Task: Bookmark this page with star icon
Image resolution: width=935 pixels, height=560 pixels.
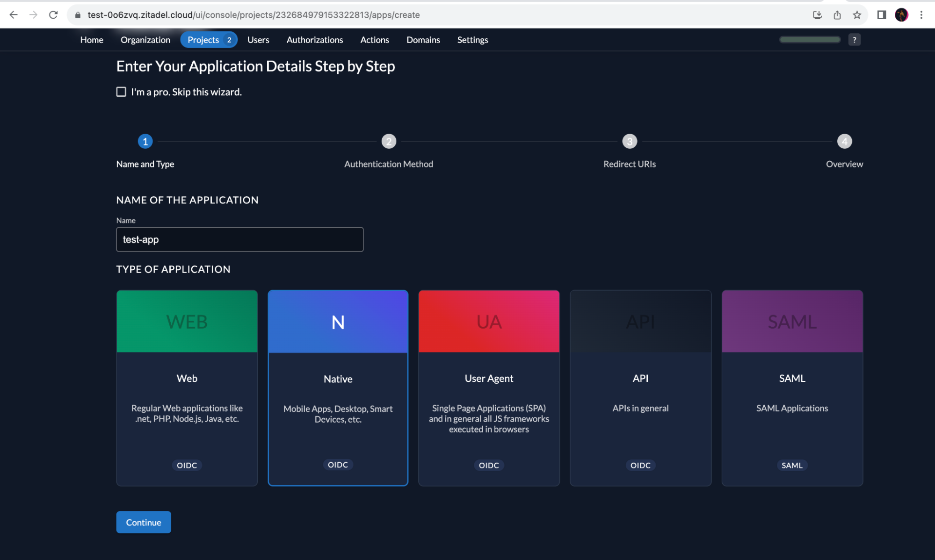Action: pyautogui.click(x=857, y=15)
